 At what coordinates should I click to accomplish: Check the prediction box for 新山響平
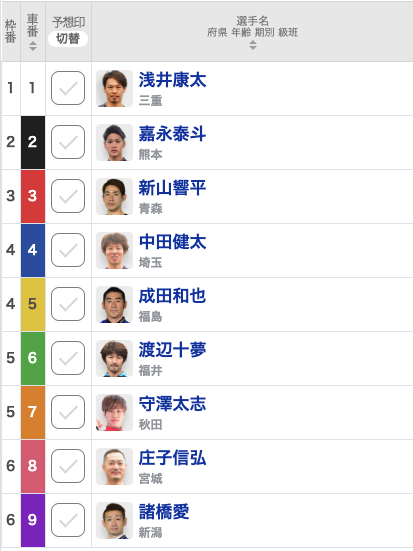point(68,196)
